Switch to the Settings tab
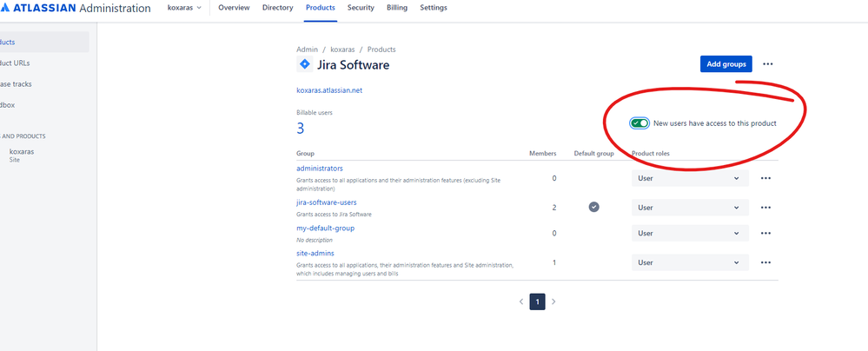 (434, 8)
